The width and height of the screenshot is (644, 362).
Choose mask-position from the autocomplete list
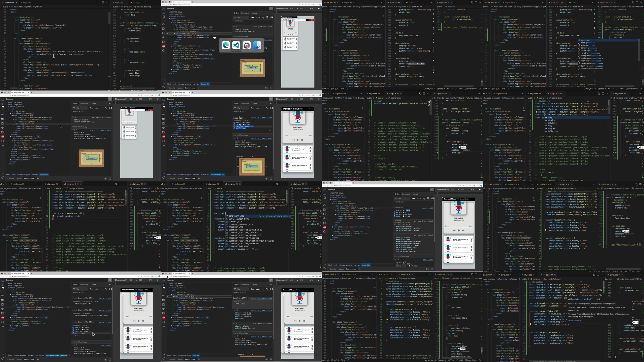point(587,43)
